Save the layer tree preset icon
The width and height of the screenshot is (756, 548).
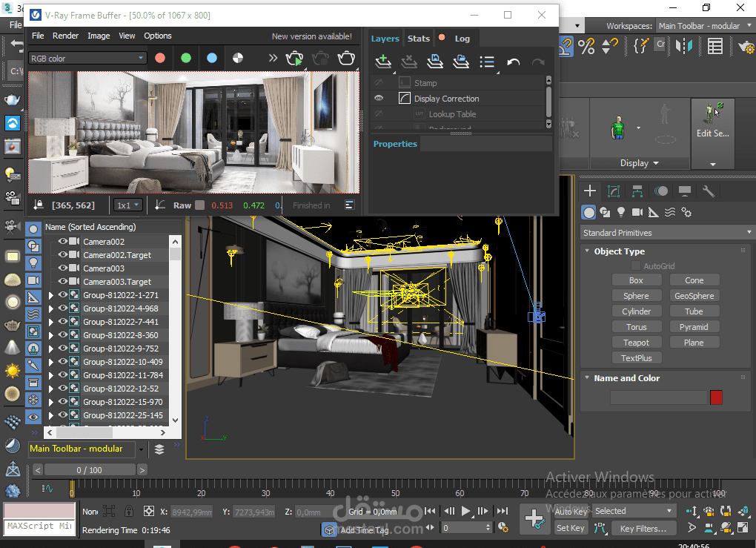click(x=435, y=62)
